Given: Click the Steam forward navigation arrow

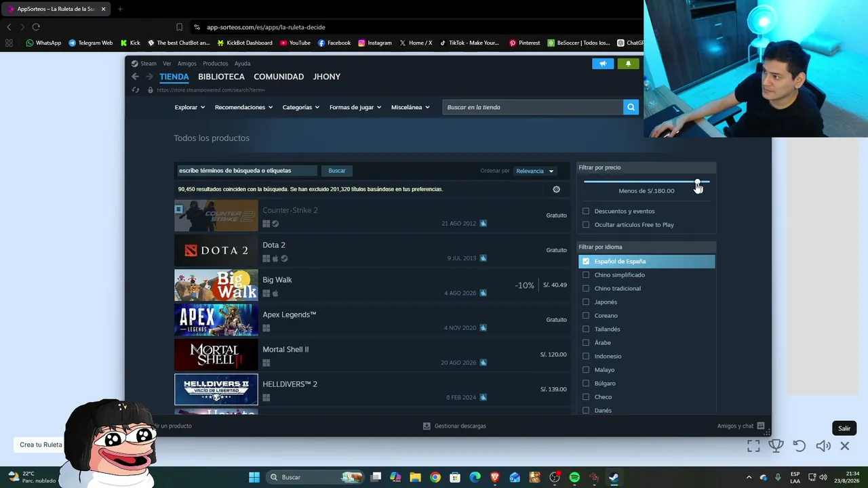Looking at the screenshot, I should (149, 77).
